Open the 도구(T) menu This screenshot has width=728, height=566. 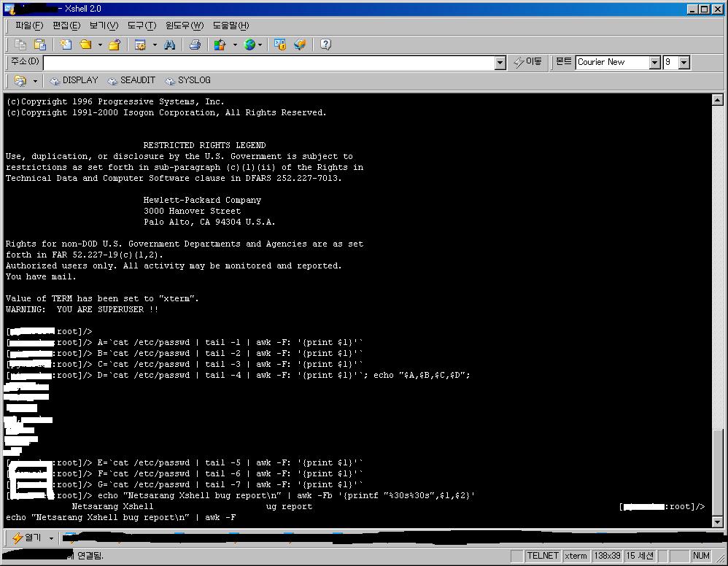[x=142, y=26]
